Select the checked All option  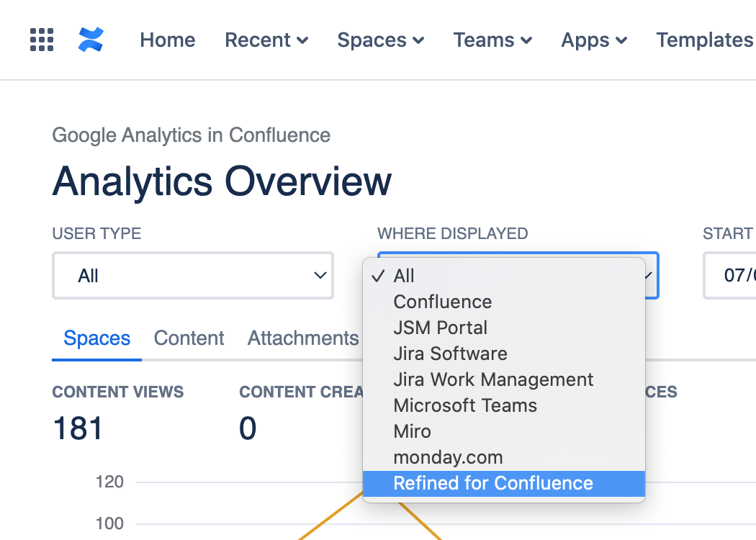(x=404, y=276)
